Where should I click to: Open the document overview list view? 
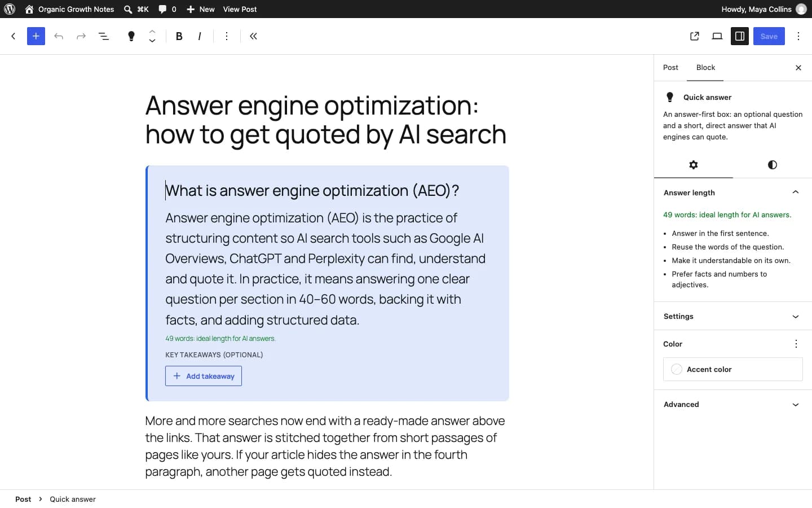tap(104, 36)
